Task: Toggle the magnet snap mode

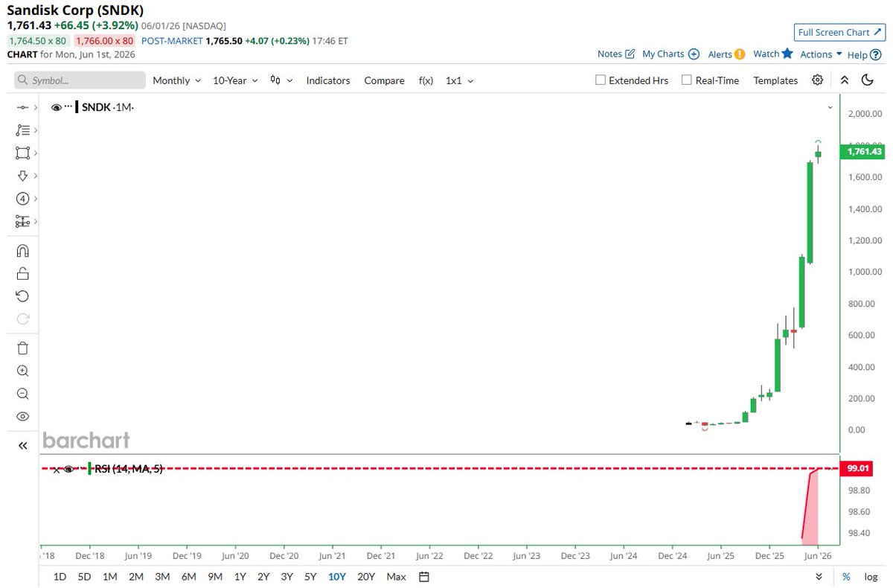Action: click(22, 251)
